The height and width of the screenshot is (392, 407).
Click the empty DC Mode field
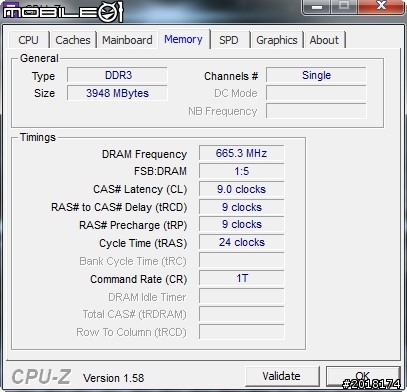[x=316, y=93]
